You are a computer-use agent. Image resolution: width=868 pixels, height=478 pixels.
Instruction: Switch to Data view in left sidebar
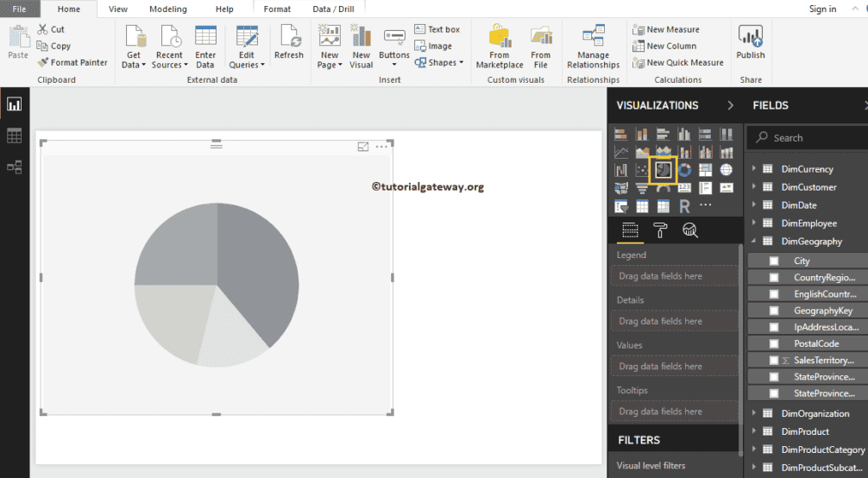tap(14, 135)
